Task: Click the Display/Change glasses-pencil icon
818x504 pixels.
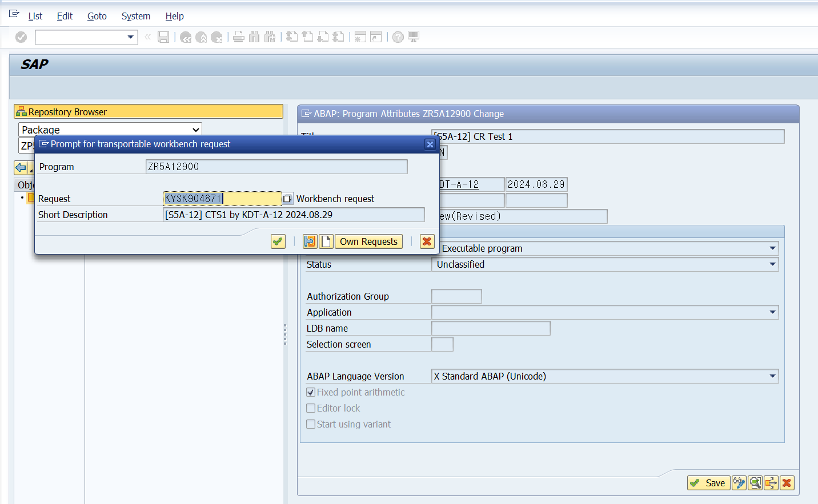Action: click(739, 483)
